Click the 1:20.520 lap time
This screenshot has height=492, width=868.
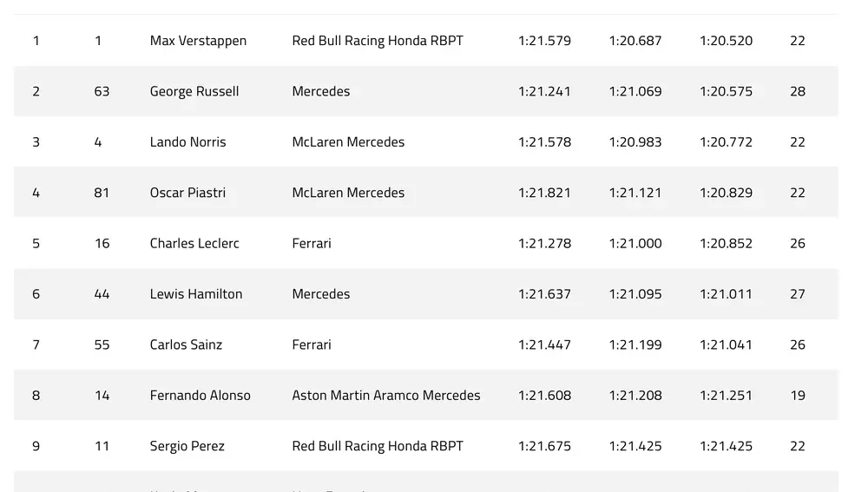click(726, 41)
